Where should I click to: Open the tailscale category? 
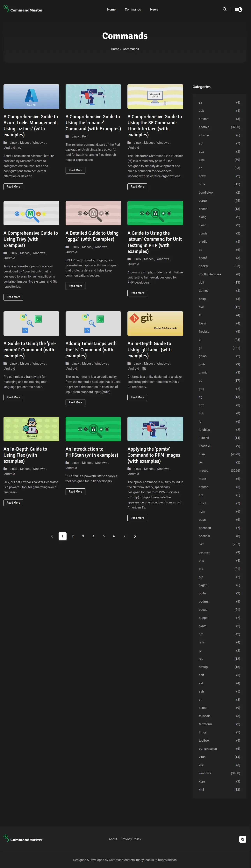tap(219, 716)
